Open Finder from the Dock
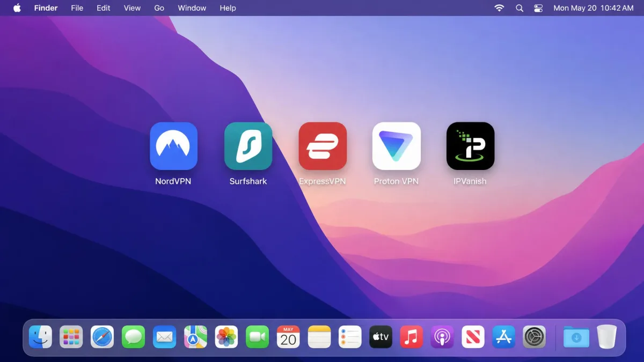The height and width of the screenshot is (362, 644). 40,337
